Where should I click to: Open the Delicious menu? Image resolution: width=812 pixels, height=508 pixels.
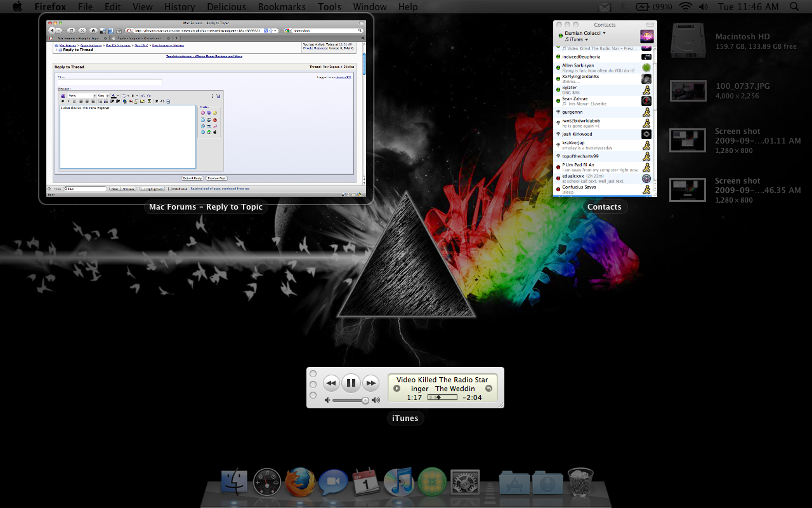(226, 7)
